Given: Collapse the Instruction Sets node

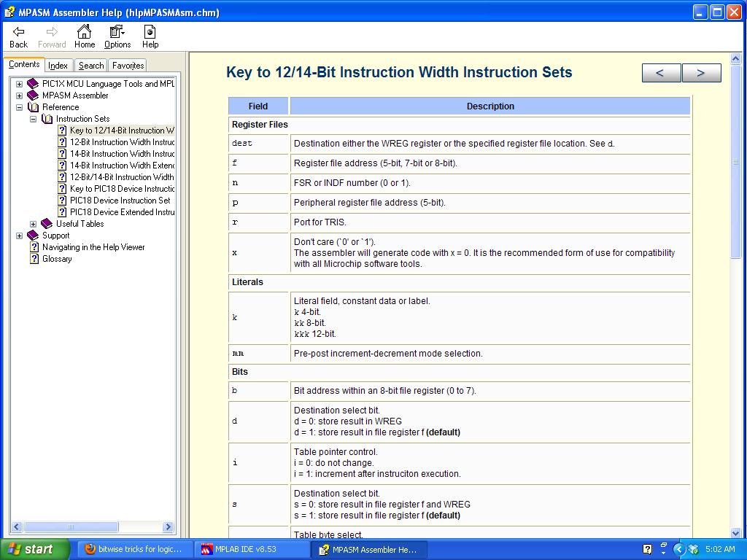Looking at the screenshot, I should 33,119.
